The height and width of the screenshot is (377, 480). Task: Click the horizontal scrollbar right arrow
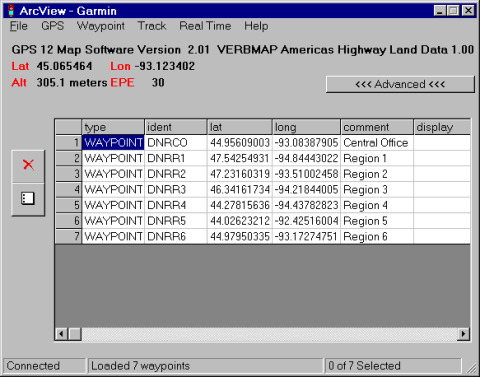click(x=463, y=334)
